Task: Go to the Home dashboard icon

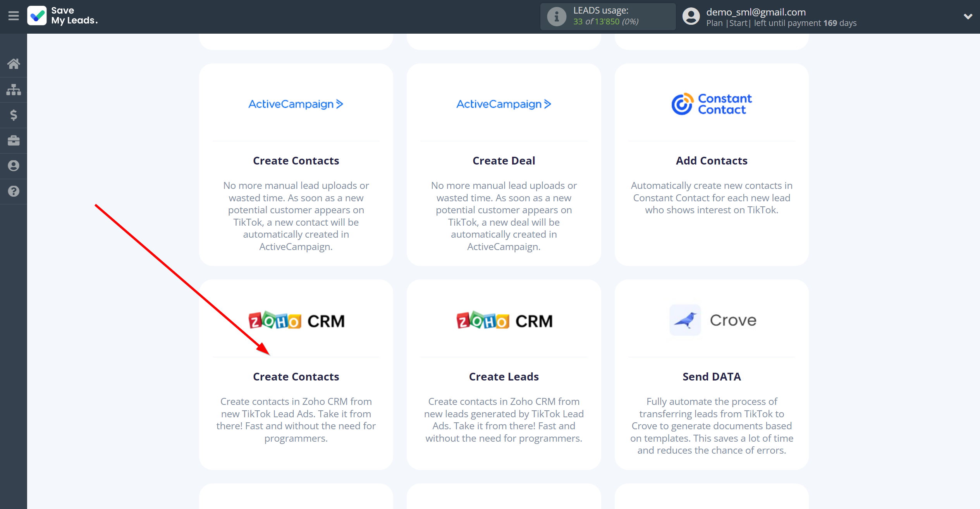Action: click(x=14, y=64)
